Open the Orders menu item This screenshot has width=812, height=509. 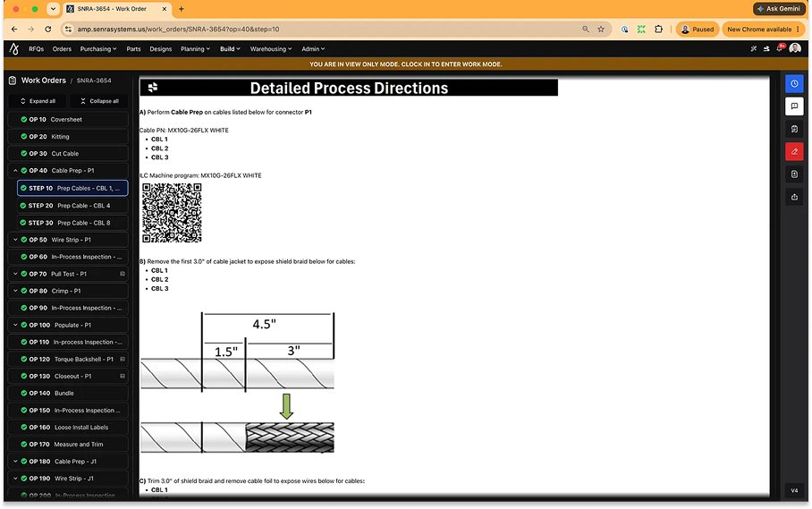pos(62,48)
